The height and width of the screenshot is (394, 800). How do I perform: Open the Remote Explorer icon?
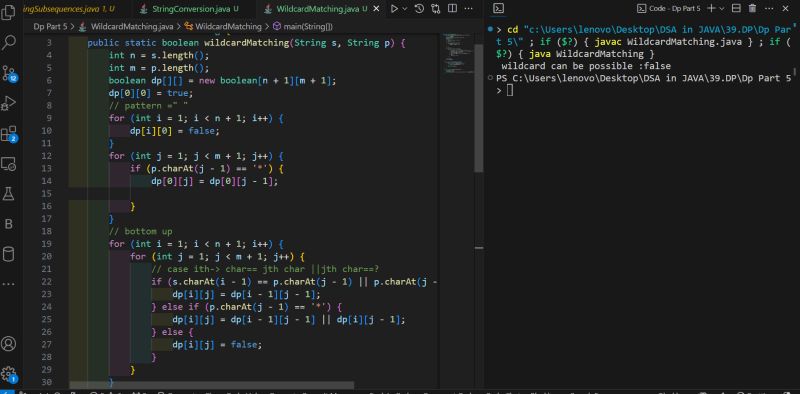click(9, 164)
